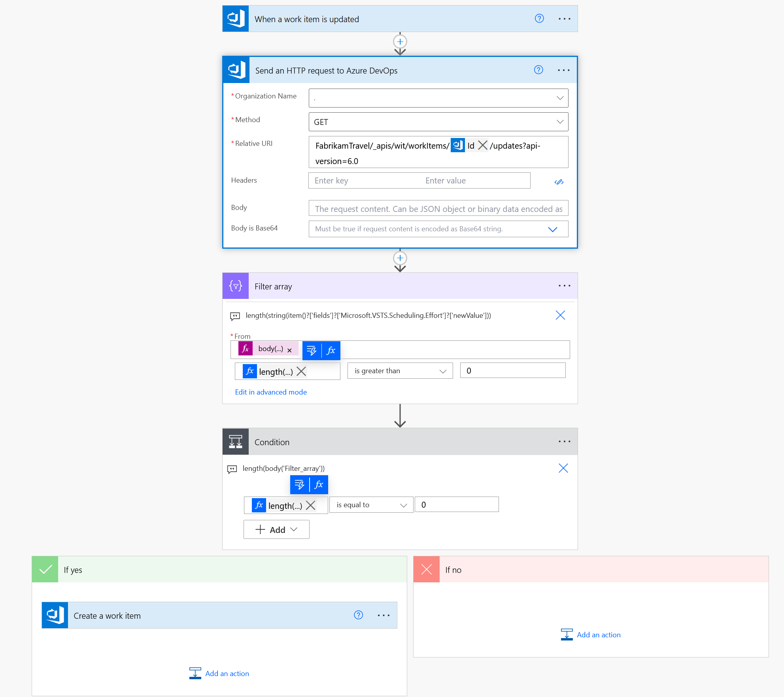The image size is (784, 697).
Task: Expand Body is Base64 dropdown
Action: tap(552, 229)
